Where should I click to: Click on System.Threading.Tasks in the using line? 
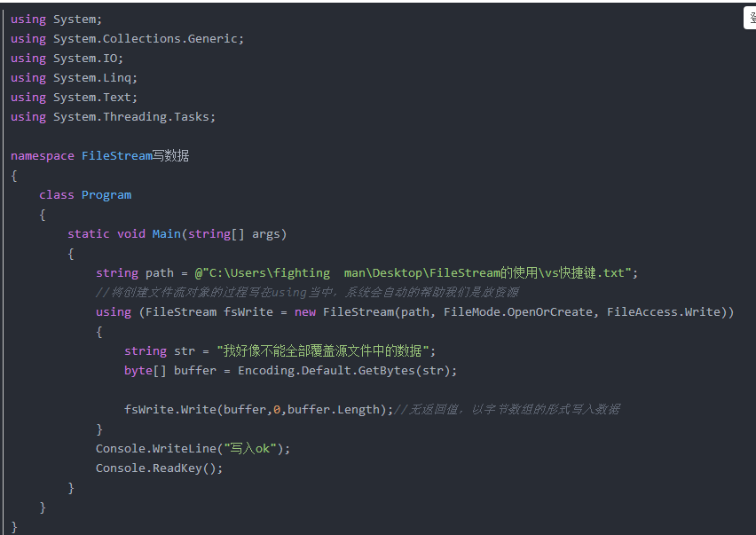133,116
